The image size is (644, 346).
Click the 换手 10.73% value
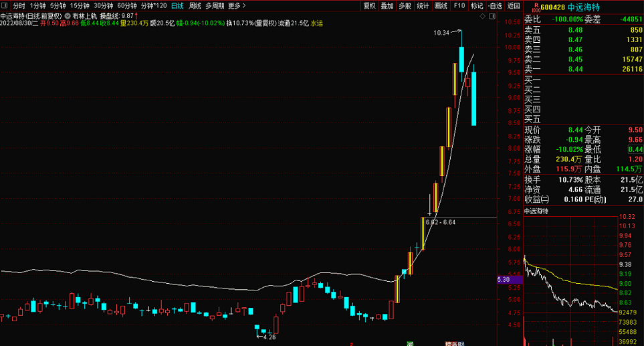coord(570,180)
